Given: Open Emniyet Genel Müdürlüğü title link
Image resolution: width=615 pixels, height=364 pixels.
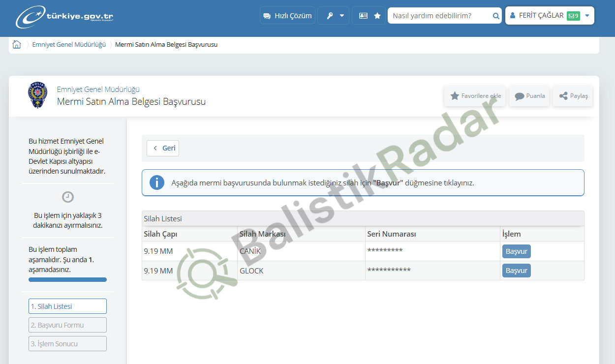Looking at the screenshot, I should (98, 90).
